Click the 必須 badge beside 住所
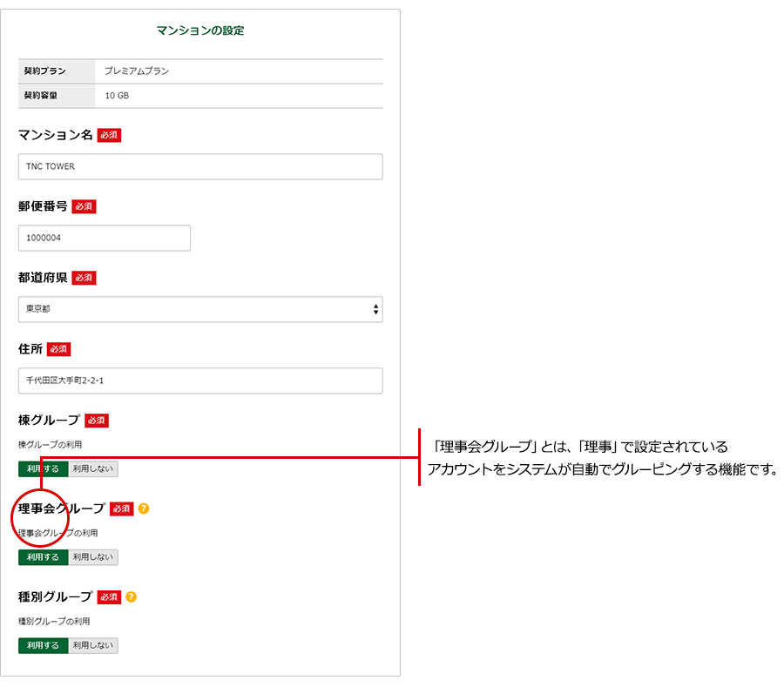This screenshot has height=687, width=784. click(x=58, y=349)
